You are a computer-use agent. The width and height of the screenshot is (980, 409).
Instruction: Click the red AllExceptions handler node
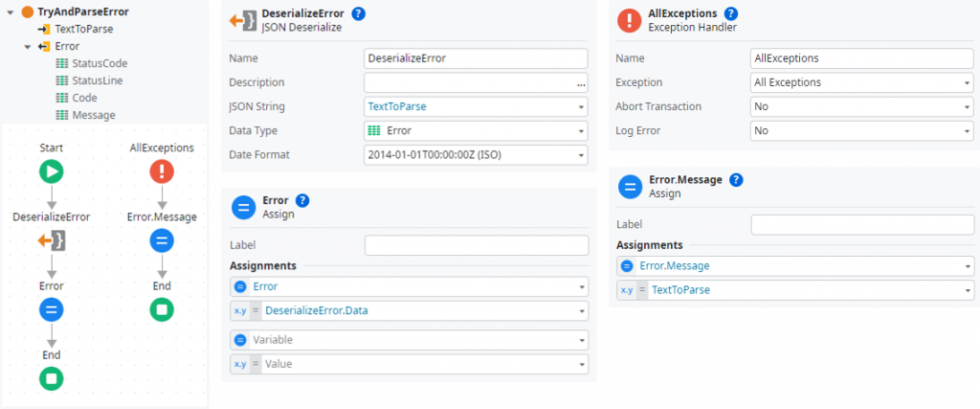click(162, 171)
